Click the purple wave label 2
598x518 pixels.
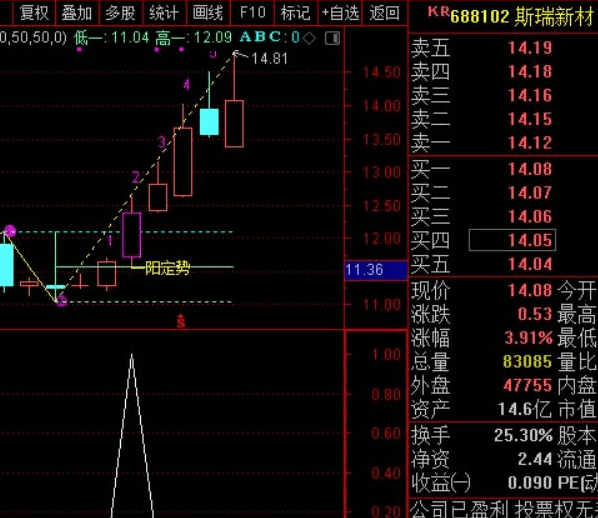point(136,177)
